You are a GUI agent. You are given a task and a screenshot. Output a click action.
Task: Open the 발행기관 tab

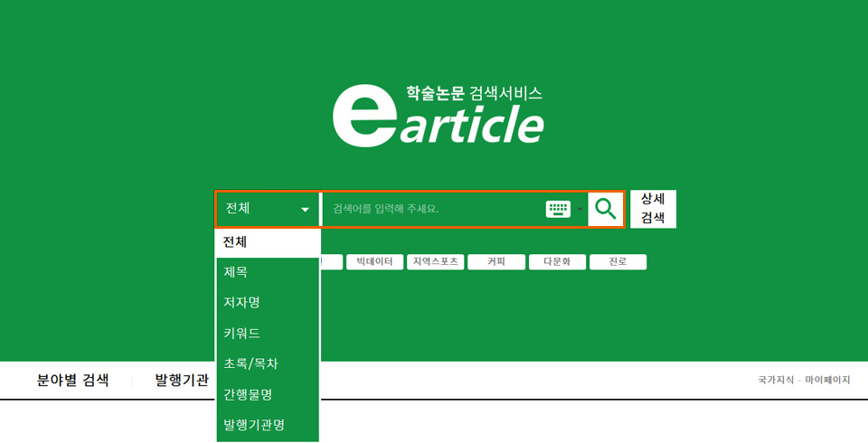[x=182, y=381]
